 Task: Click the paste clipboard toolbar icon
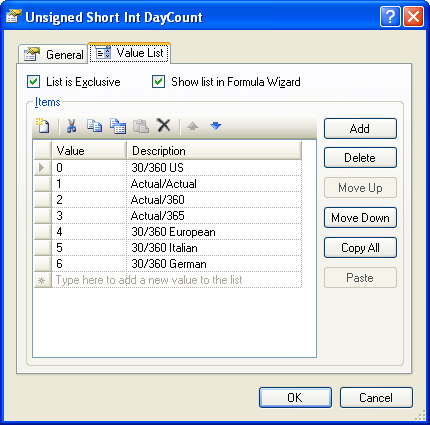pyautogui.click(x=141, y=126)
